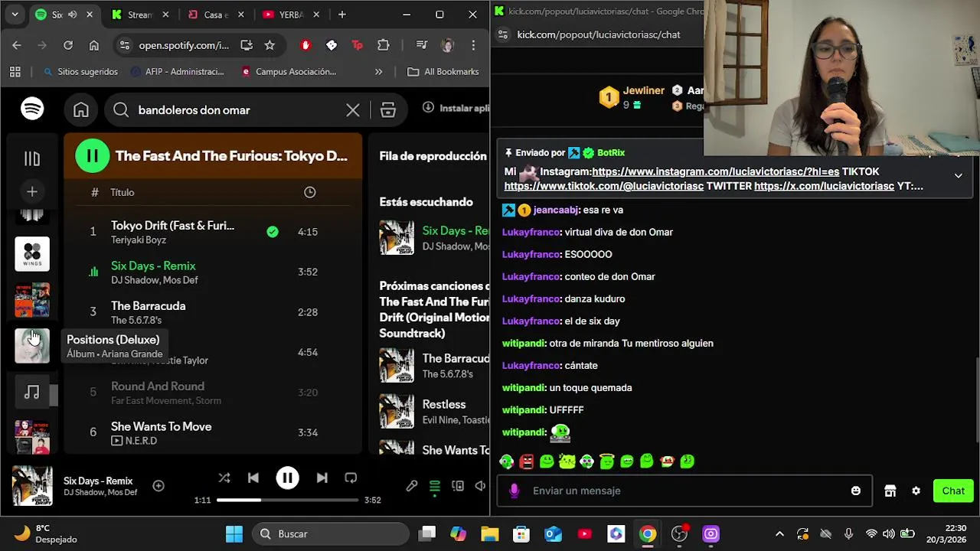Toggle the saved checkmark on Tokyo Drift track

point(273,232)
